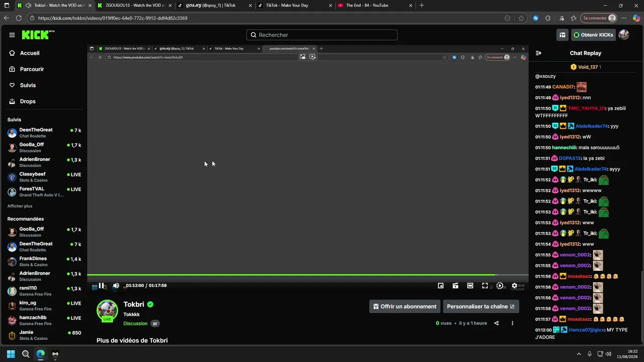Switch to TikTok Make Your Day tab
This screenshot has height=362, width=644.
(294, 6)
